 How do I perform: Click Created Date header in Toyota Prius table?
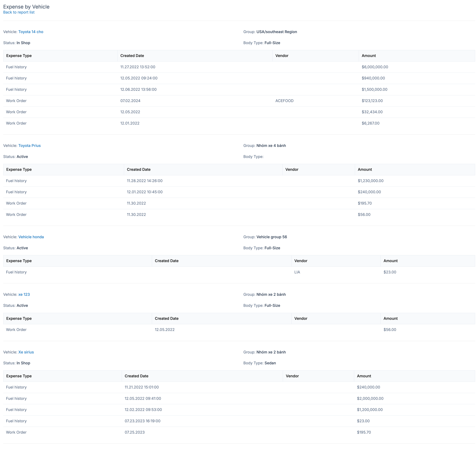[138, 169]
